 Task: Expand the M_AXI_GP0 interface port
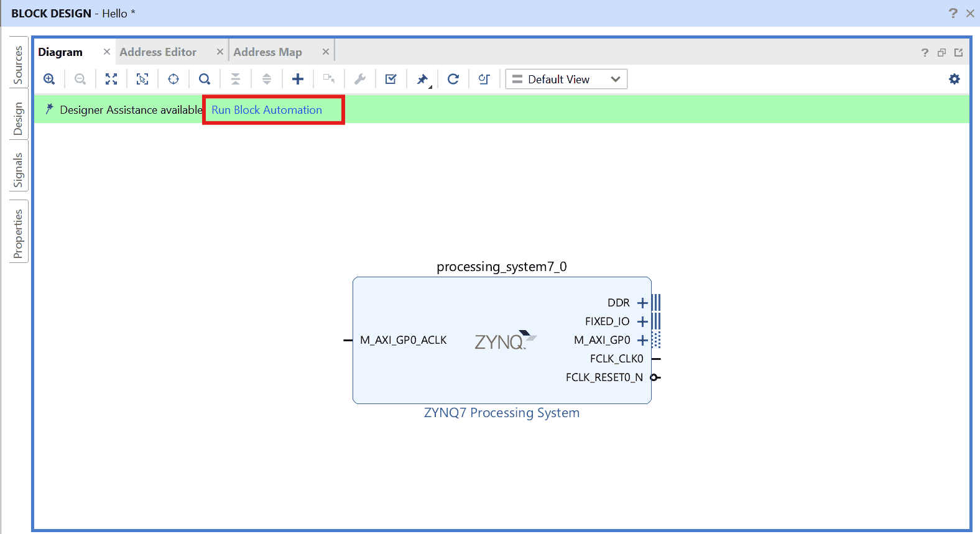pyautogui.click(x=642, y=340)
